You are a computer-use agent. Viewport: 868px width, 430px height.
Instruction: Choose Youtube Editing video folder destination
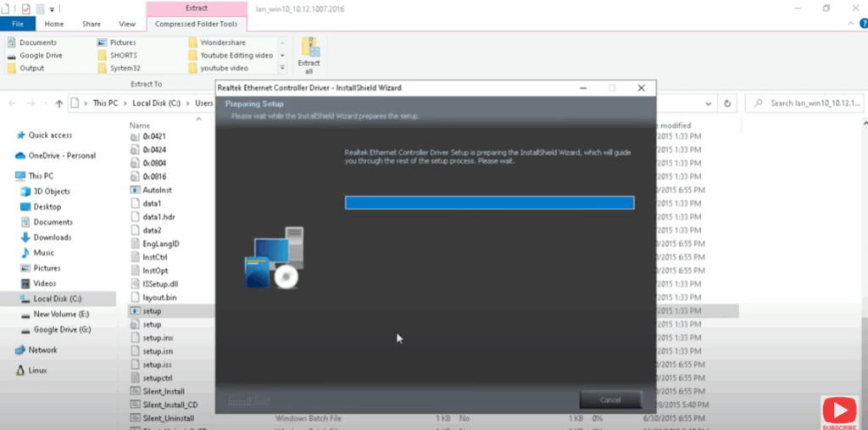pos(231,55)
